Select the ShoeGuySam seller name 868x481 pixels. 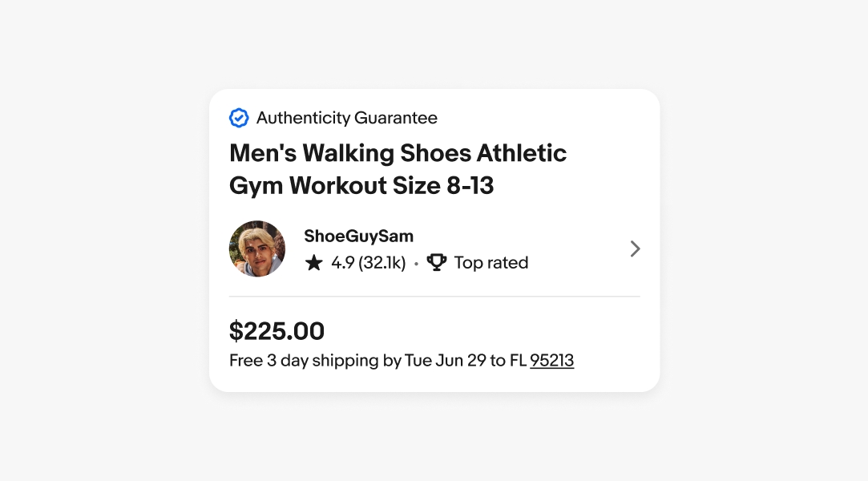click(358, 236)
